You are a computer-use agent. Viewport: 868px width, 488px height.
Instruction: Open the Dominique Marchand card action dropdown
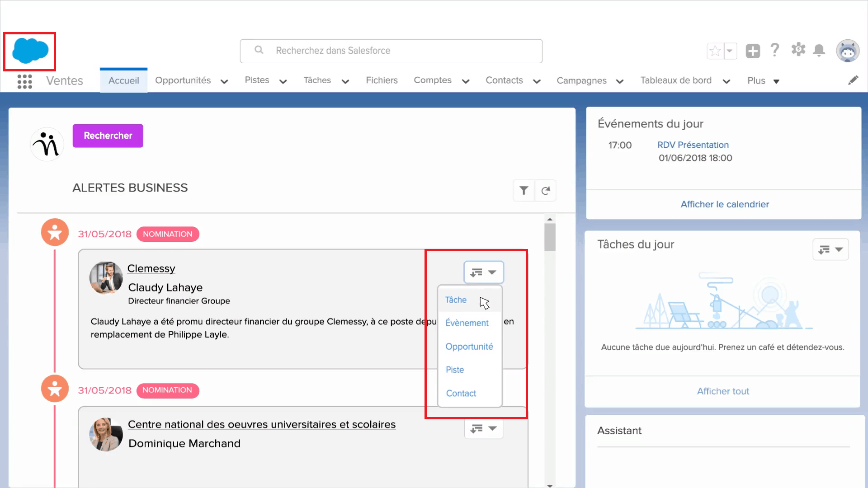click(483, 428)
